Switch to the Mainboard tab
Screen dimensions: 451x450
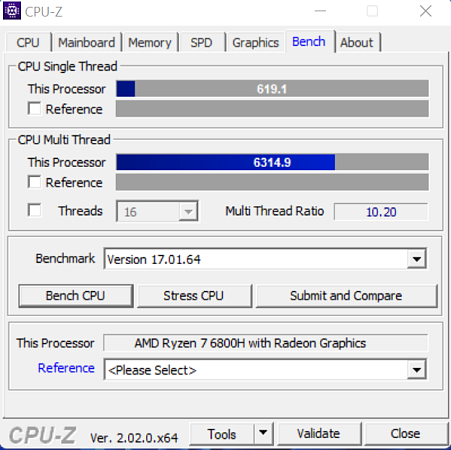87,43
